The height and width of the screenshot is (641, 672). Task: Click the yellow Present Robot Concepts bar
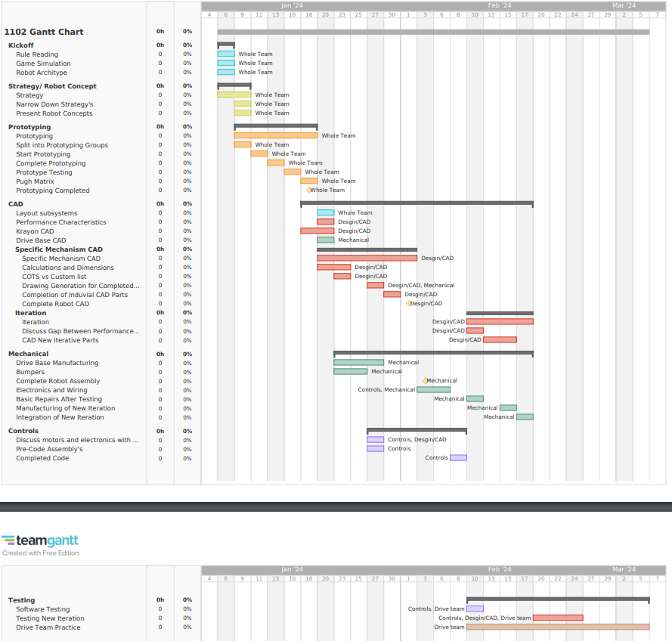pos(242,113)
